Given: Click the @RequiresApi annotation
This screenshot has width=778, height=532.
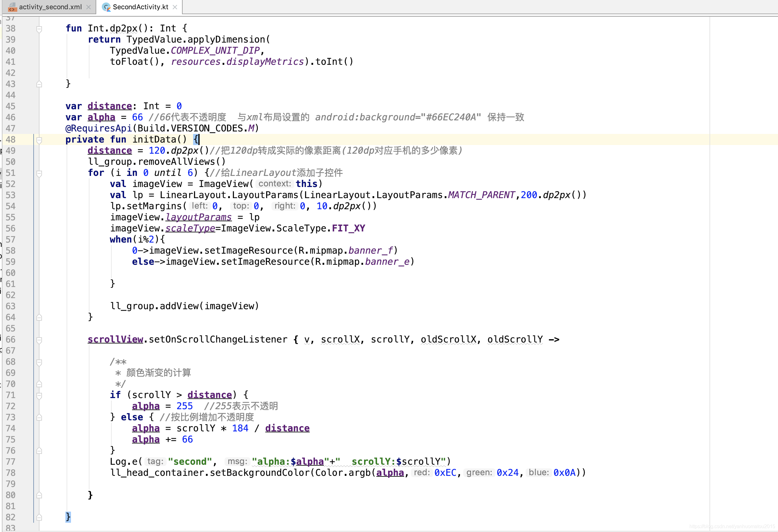Looking at the screenshot, I should pyautogui.click(x=99, y=128).
